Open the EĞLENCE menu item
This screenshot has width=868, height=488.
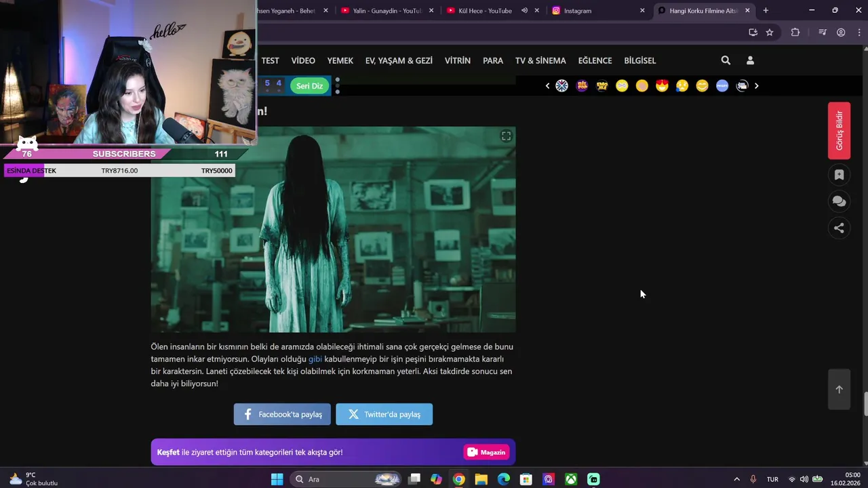(595, 60)
